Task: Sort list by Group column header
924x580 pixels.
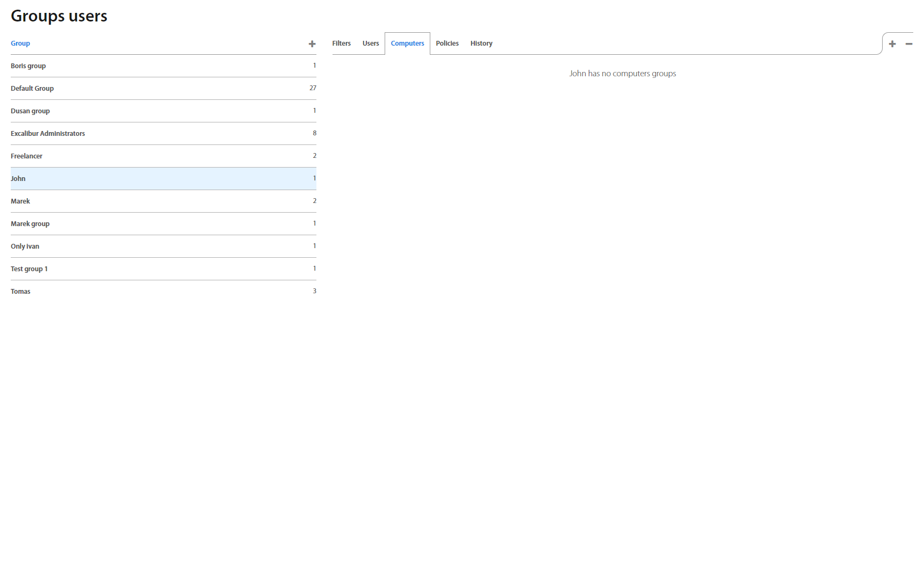Action: tap(20, 44)
